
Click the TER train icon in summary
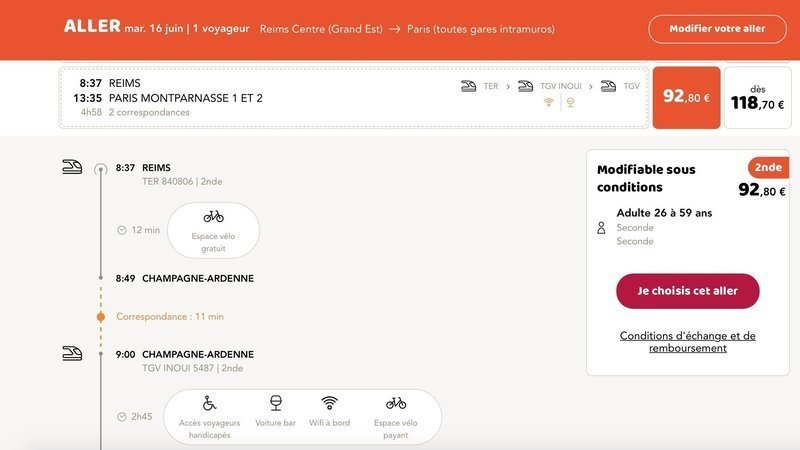pos(468,86)
